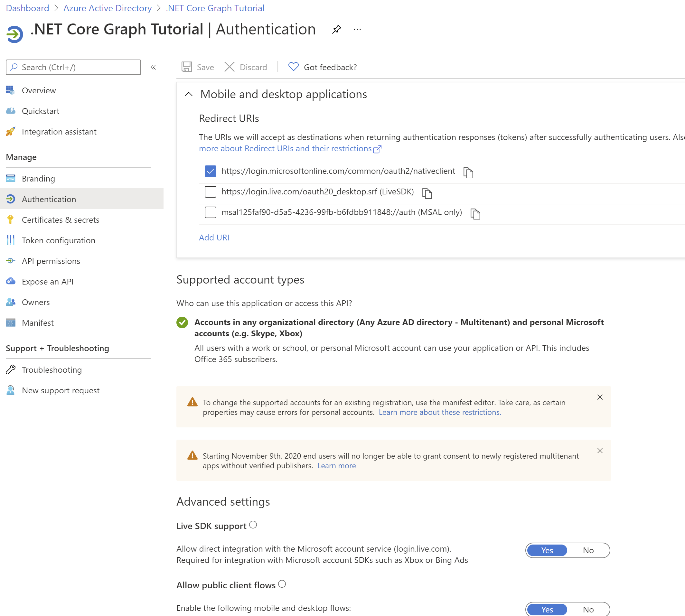The height and width of the screenshot is (616, 685).
Task: Open Integration assistant
Action: pos(59,132)
